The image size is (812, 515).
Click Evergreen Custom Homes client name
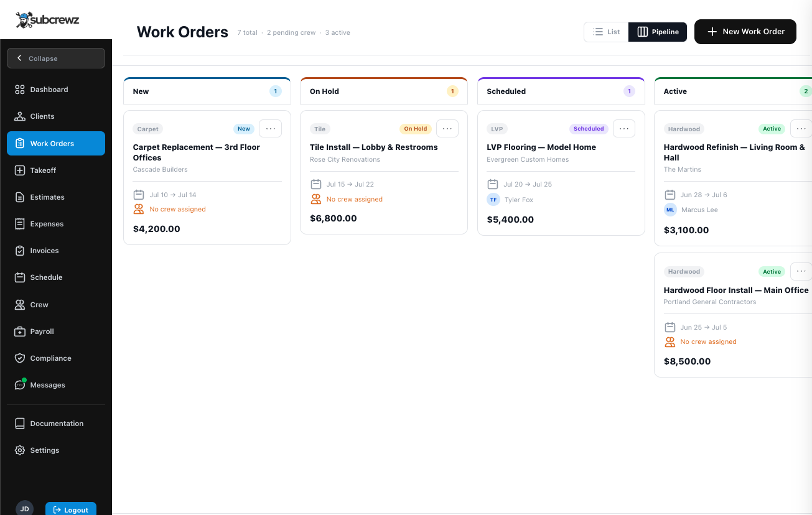coord(528,159)
